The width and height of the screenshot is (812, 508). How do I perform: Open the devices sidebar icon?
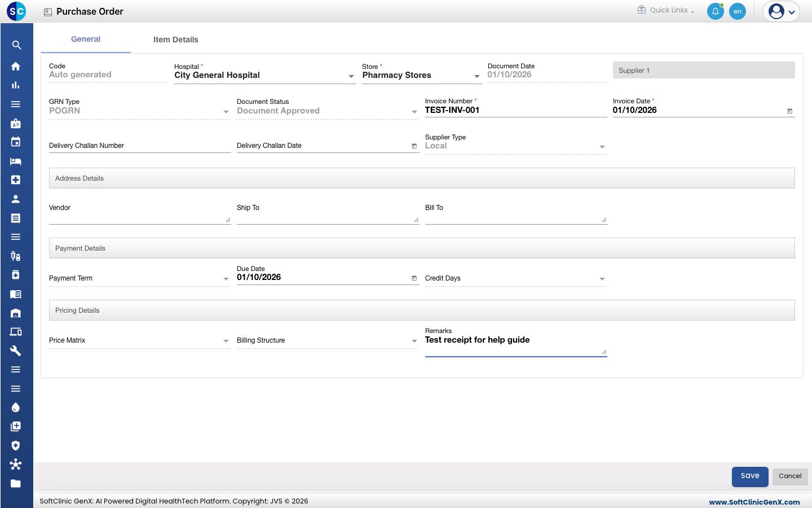pyautogui.click(x=16, y=332)
